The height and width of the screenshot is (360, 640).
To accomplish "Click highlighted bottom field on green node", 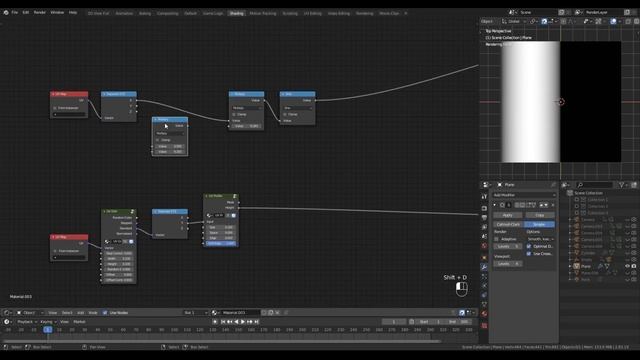I will 221,243.
